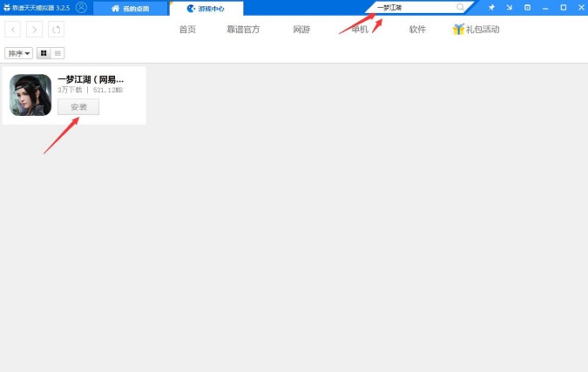Open the 网游 category

(301, 30)
